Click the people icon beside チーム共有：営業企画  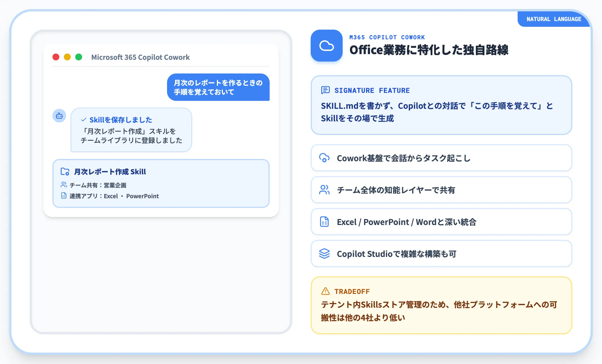tap(64, 185)
